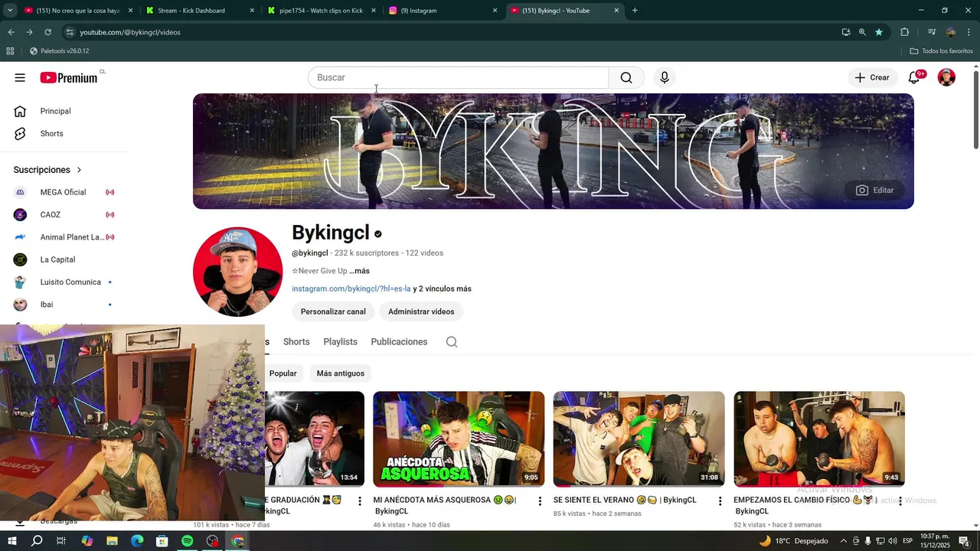The image size is (980, 551).
Task: Open options for the GRADUACIÓN video
Action: (x=360, y=501)
